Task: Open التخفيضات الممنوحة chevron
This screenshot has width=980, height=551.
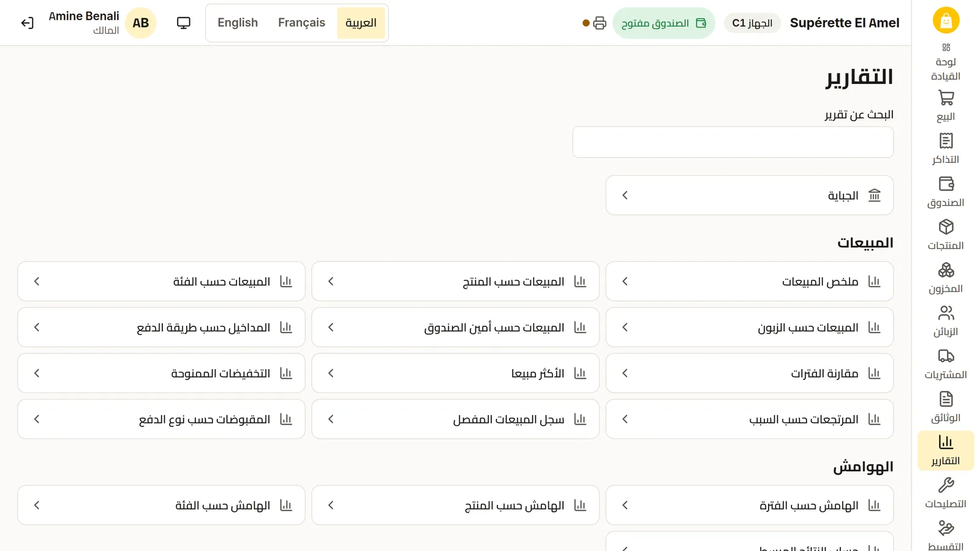Action: coord(37,373)
